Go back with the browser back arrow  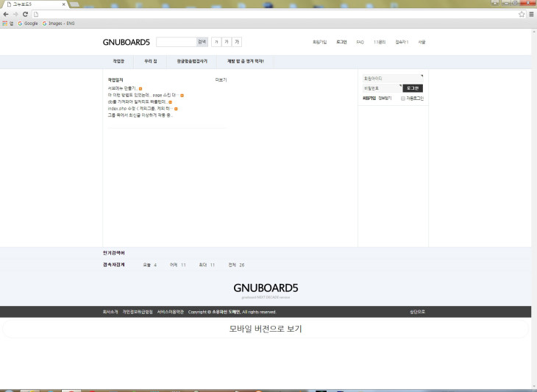pos(6,14)
